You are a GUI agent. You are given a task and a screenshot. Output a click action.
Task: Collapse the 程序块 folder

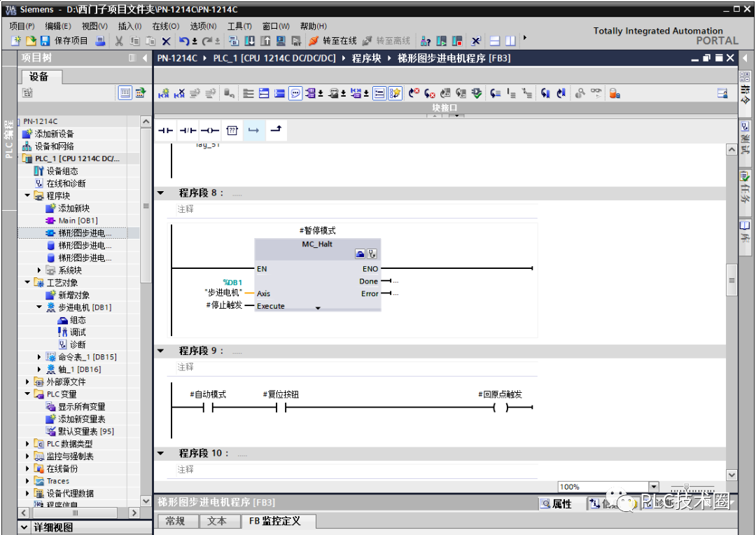(x=27, y=195)
